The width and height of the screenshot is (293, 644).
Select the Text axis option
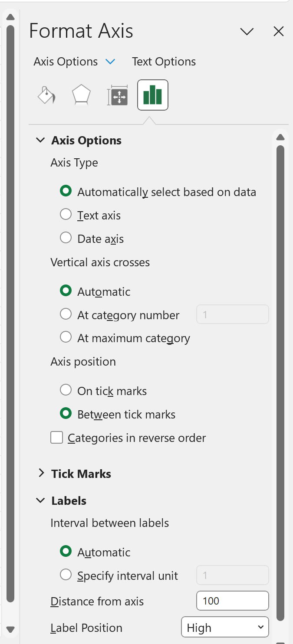[66, 214]
